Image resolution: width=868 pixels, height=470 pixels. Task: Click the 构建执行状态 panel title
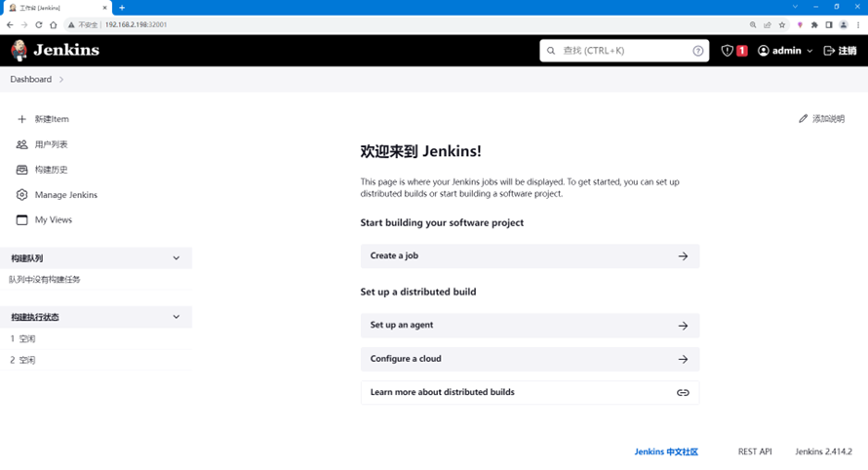[x=35, y=317]
